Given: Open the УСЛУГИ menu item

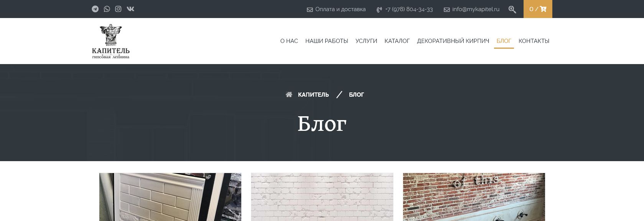Looking at the screenshot, I should pyautogui.click(x=366, y=41).
